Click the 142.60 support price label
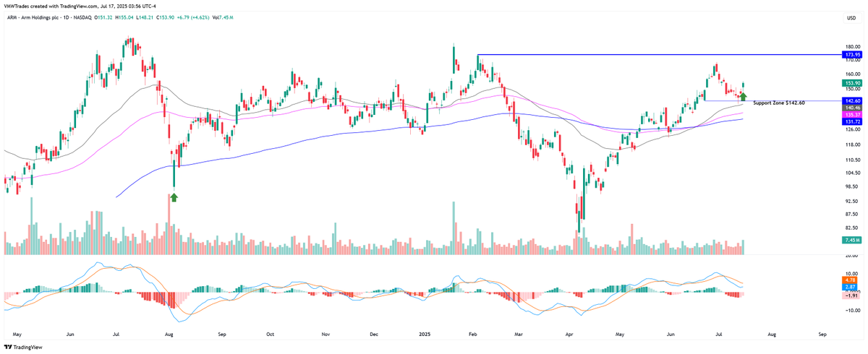 [x=852, y=100]
